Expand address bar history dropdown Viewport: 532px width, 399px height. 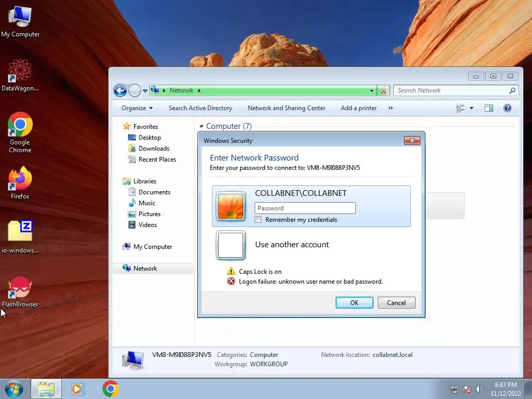coord(371,91)
